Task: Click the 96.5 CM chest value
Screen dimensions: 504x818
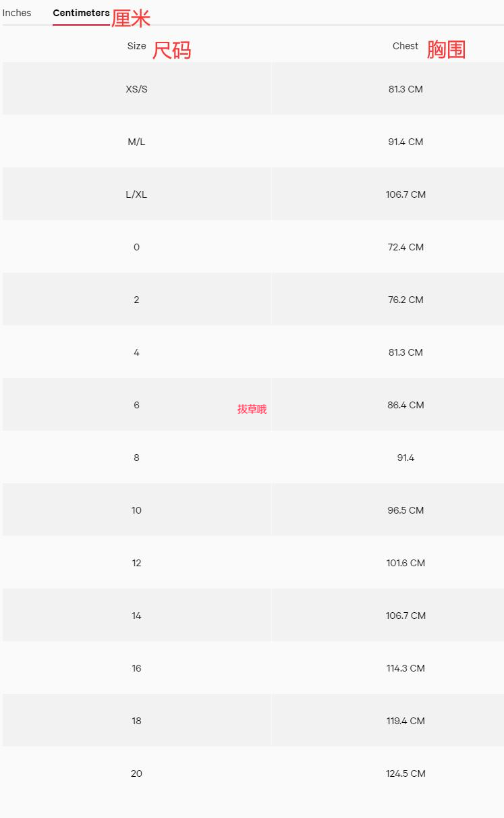Action: [x=405, y=510]
